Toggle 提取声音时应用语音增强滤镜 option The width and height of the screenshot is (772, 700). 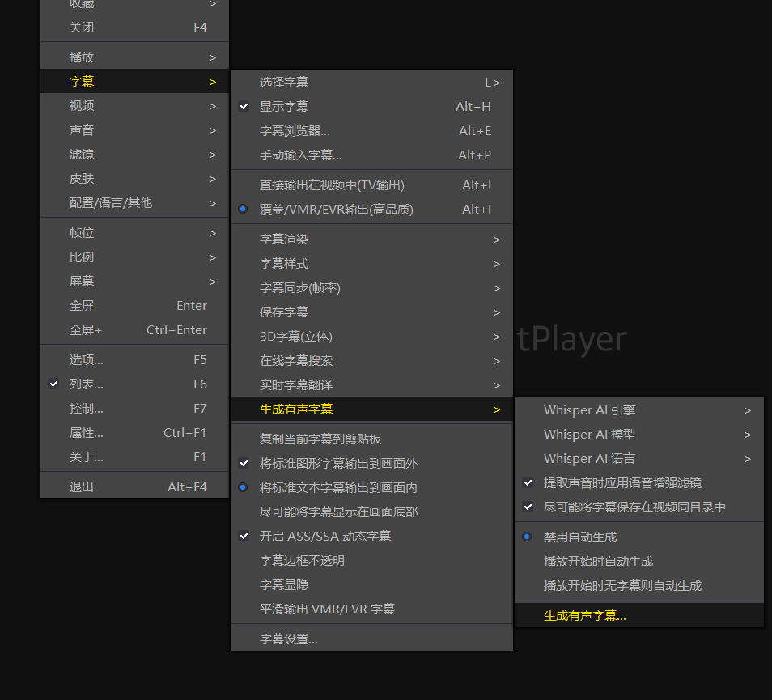[621, 483]
